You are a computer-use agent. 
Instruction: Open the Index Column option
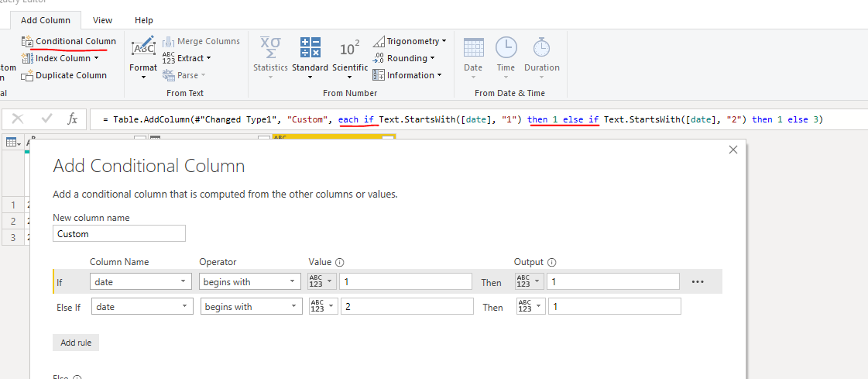[x=60, y=58]
